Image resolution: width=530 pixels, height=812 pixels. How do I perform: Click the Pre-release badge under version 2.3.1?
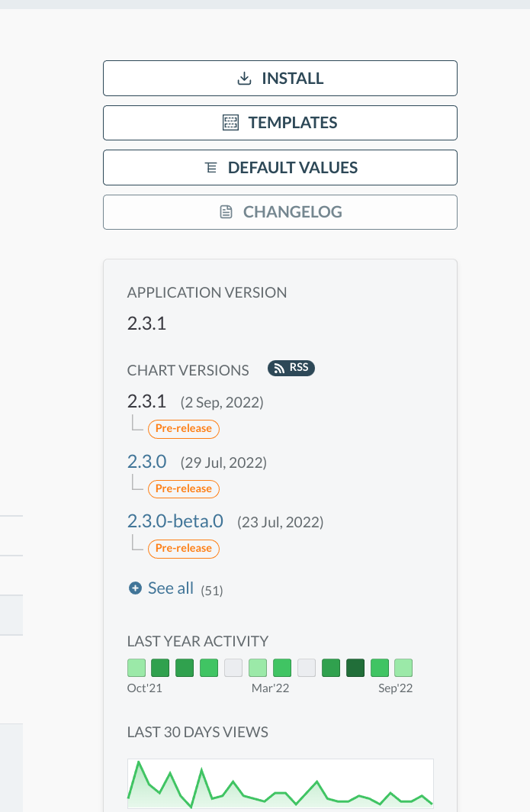[183, 429]
